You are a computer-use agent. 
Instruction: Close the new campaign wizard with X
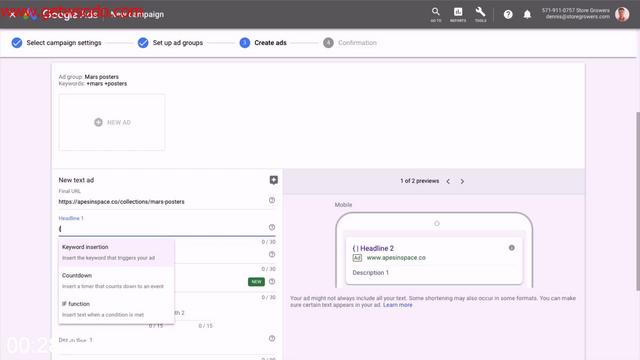[12, 14]
